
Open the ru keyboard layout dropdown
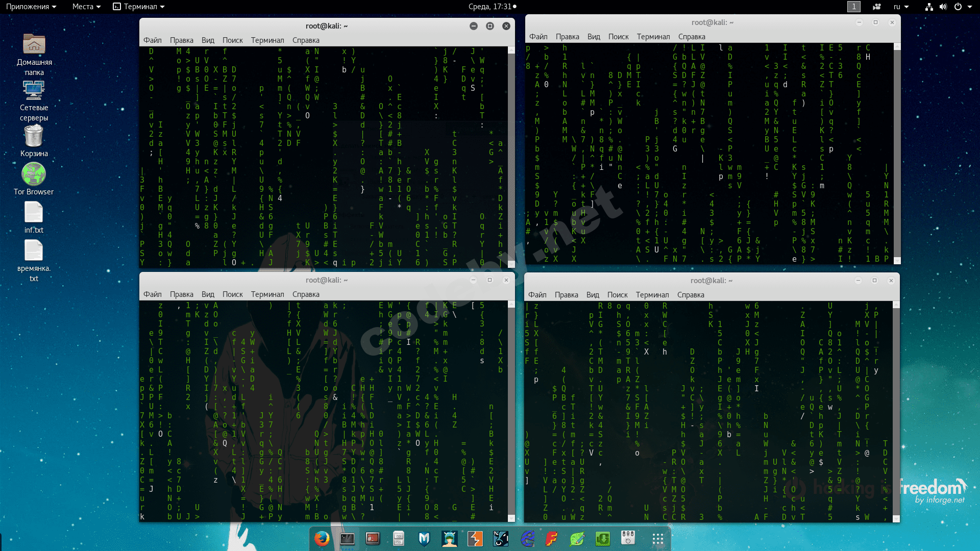pyautogui.click(x=901, y=7)
